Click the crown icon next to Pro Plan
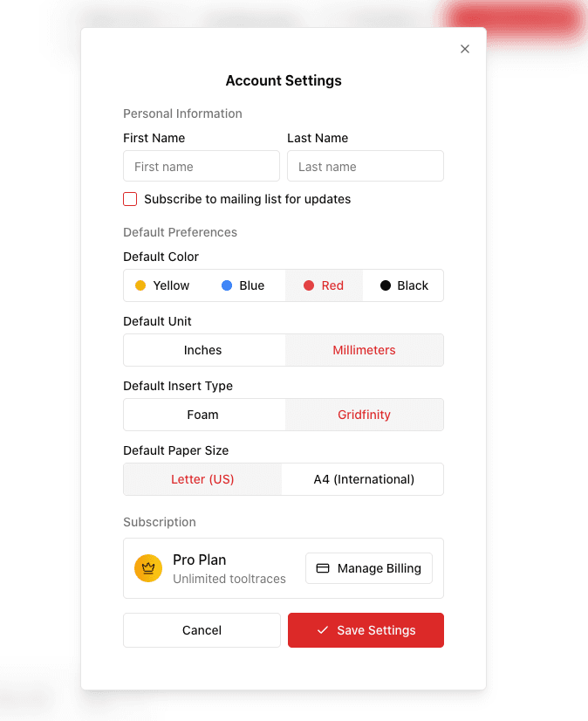The height and width of the screenshot is (721, 588). pos(148,568)
